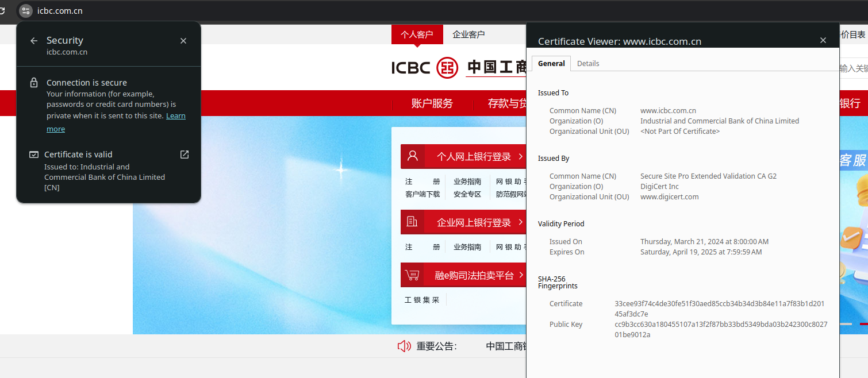Click the person icon for personal banking login
This screenshot has width=868, height=378.
point(413,156)
